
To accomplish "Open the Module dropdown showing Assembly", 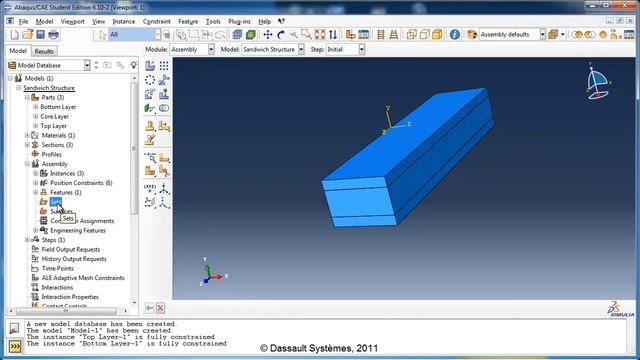I will click(211, 49).
